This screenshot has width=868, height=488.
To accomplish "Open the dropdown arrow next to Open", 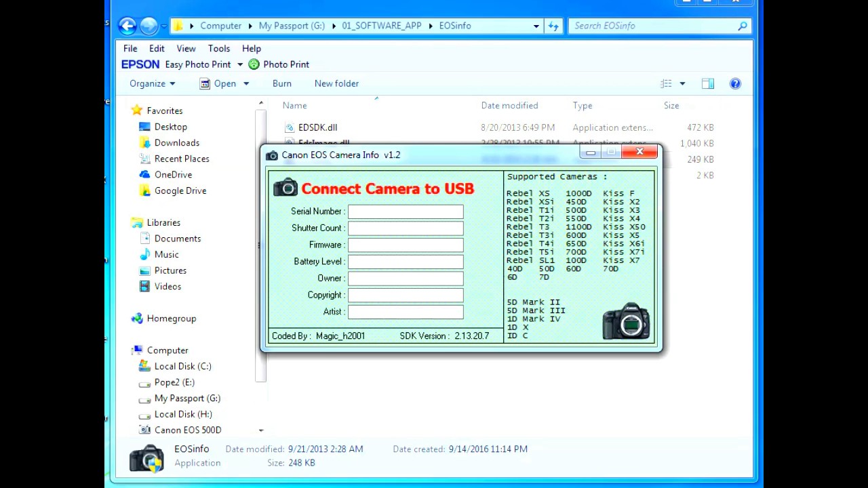I will 246,83.
